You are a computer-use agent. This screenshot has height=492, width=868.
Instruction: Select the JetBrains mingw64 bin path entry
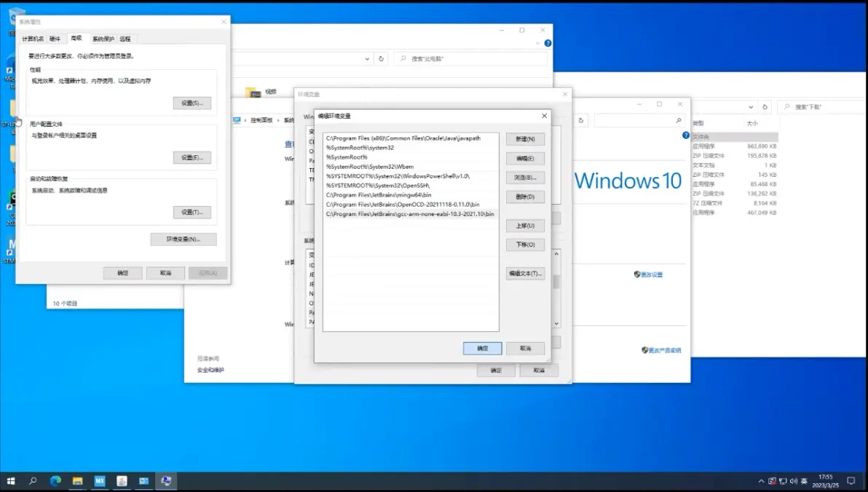click(379, 195)
